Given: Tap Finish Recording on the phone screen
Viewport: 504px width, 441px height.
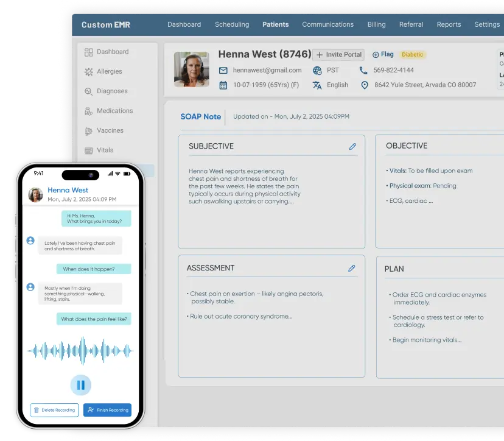Looking at the screenshot, I should coord(107,410).
